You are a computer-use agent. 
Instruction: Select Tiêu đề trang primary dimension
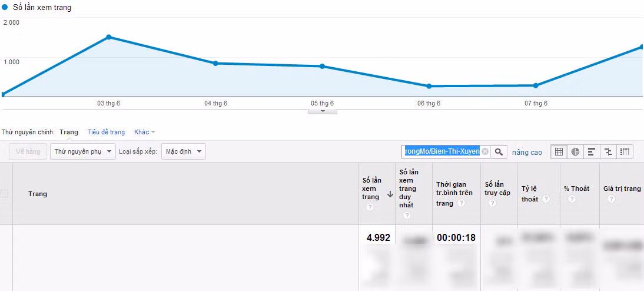click(106, 133)
